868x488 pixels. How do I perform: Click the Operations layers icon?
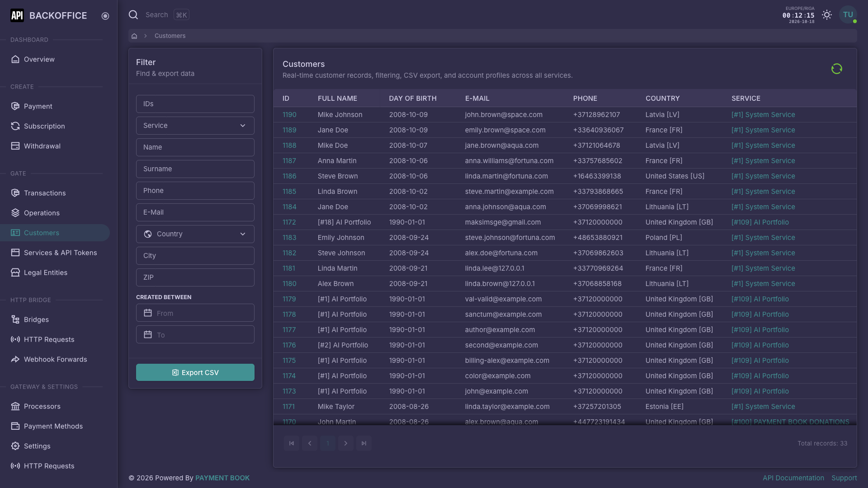click(x=15, y=213)
